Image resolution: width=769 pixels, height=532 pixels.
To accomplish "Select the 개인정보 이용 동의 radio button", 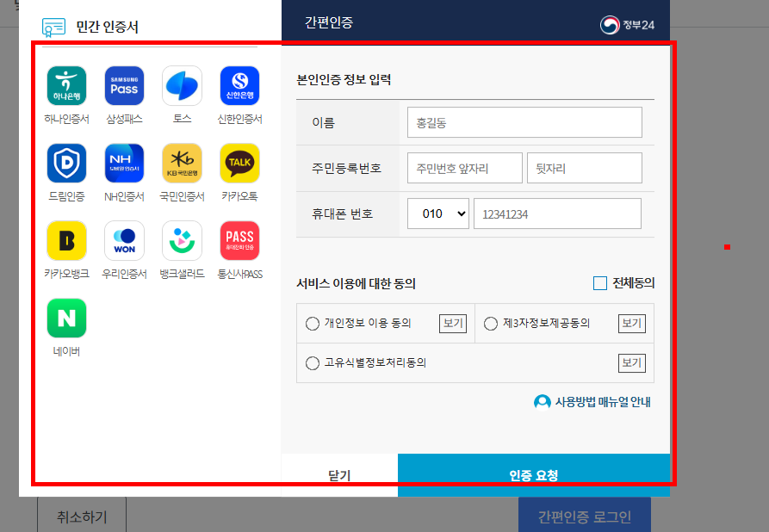I will click(311, 323).
